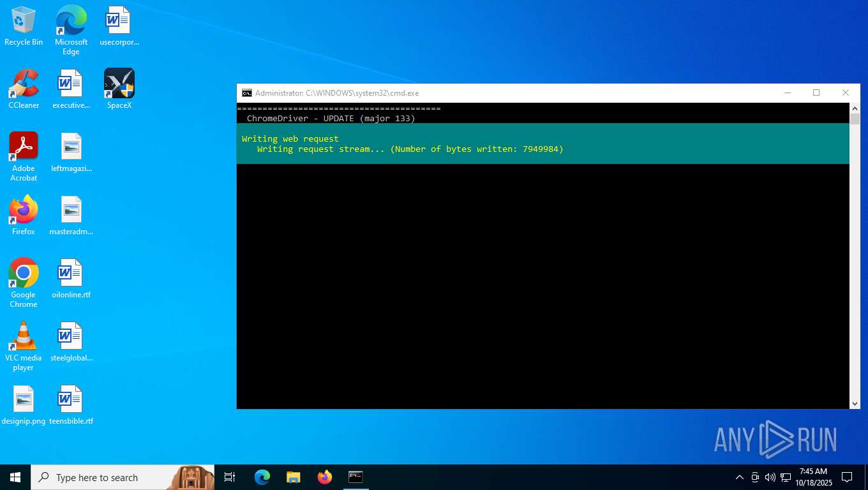868x490 pixels.
Task: Open the Recycle Bin desktop icon
Action: click(x=24, y=27)
